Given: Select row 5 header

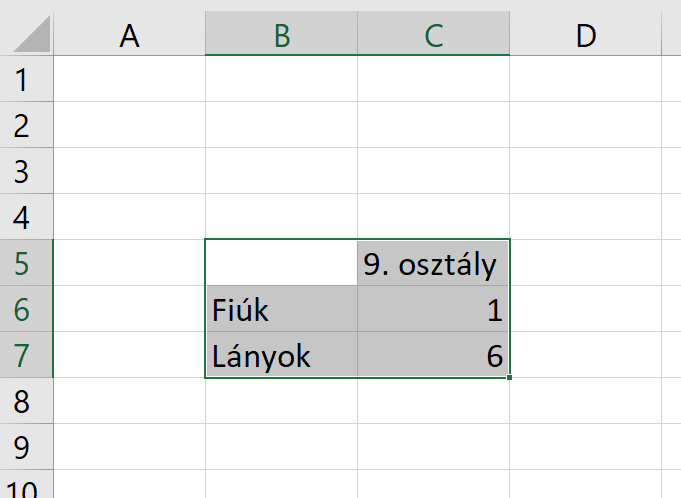Looking at the screenshot, I should coord(26,264).
